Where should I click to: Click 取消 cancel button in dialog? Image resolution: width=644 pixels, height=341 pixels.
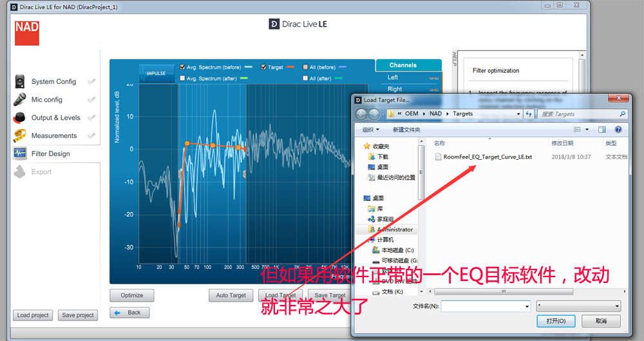pyautogui.click(x=601, y=321)
